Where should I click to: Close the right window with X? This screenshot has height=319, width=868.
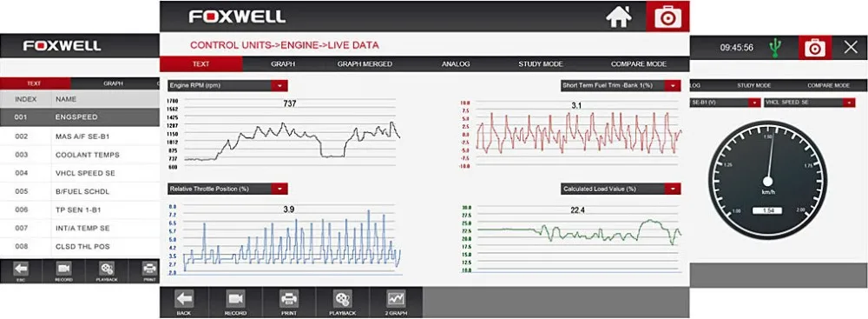click(x=851, y=48)
